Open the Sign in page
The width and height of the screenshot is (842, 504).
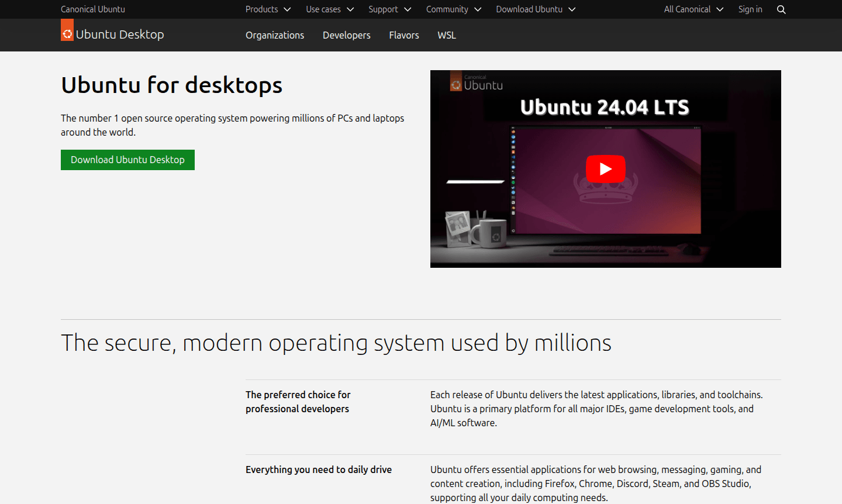click(750, 9)
